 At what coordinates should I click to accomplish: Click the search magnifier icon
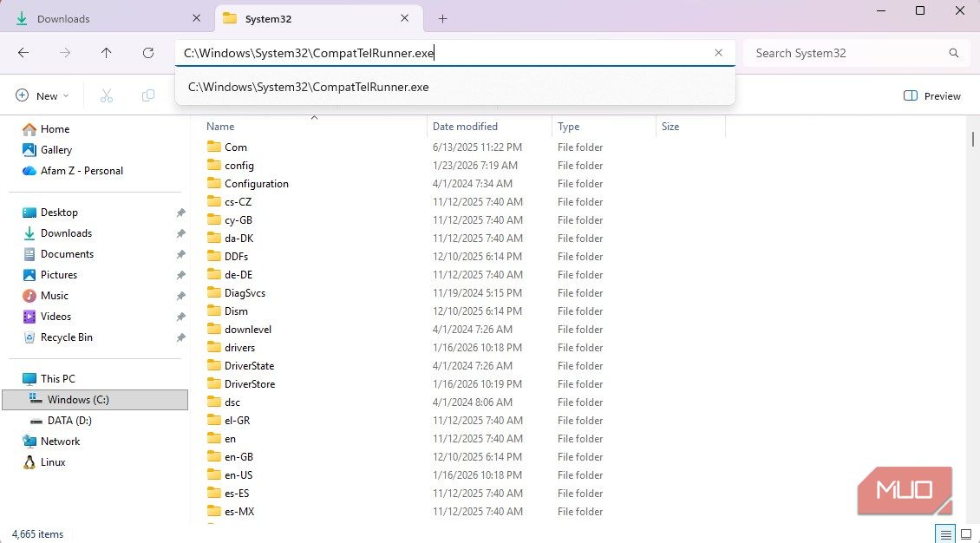click(954, 53)
